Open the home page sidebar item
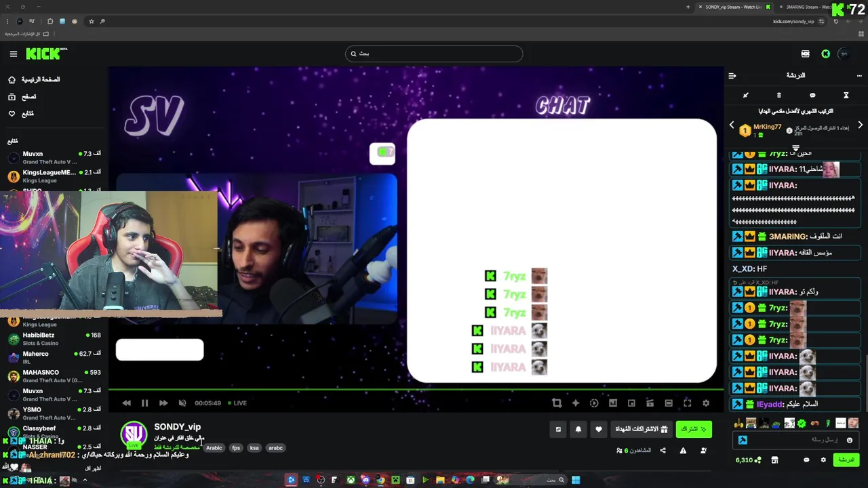The width and height of the screenshot is (868, 488). pos(34,79)
